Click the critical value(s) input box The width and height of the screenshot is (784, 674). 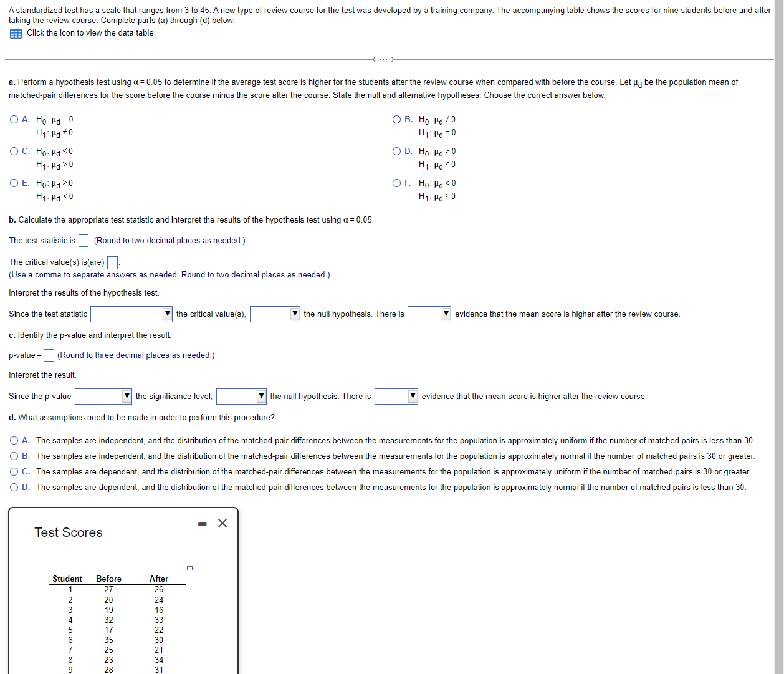pos(112,262)
